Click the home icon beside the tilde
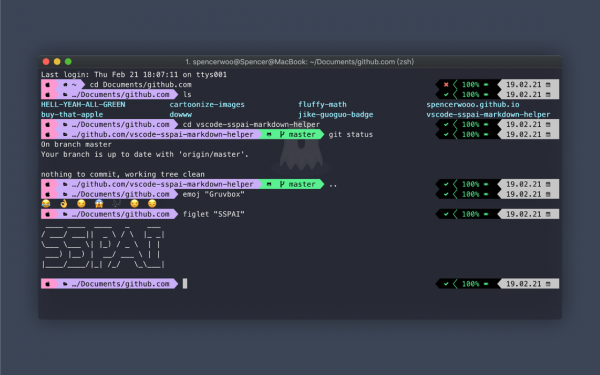600x375 pixels. tap(65, 85)
